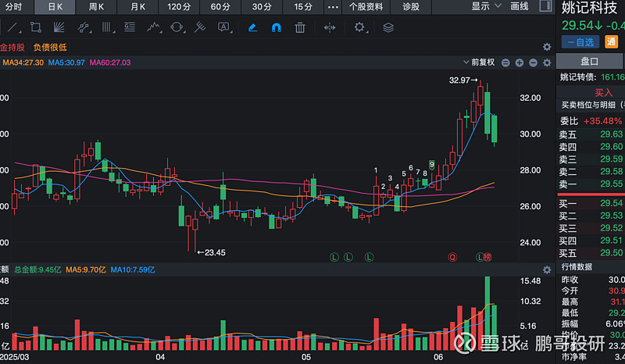The image size is (625, 364).
Task: Select the golden ratio levels tool
Action: [x=130, y=27]
